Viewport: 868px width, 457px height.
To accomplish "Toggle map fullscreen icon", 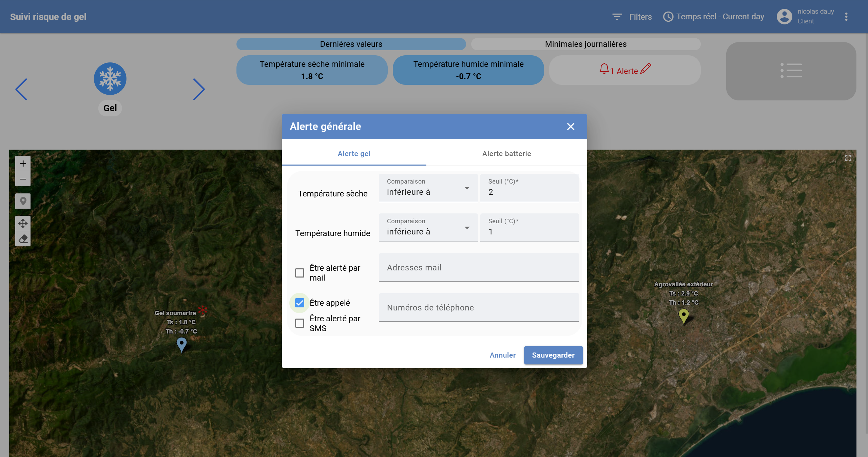I will (x=848, y=158).
